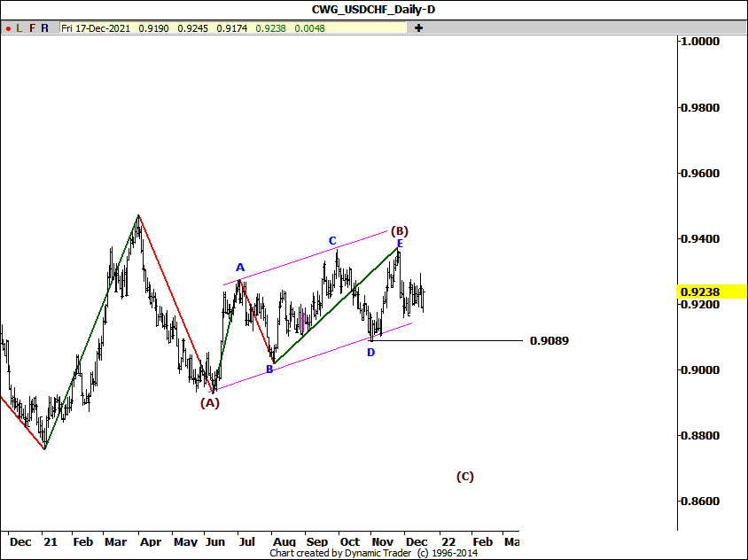Click the Jun label on time axis
Screen dimensions: 748x560
215,542
